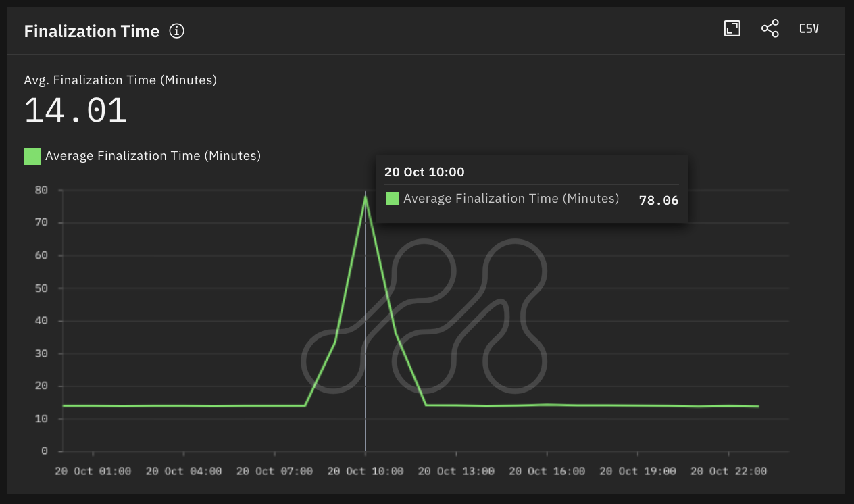Click the 20 Oct 16:00 axis label
Screen dimensions: 854x504
[x=547, y=471]
